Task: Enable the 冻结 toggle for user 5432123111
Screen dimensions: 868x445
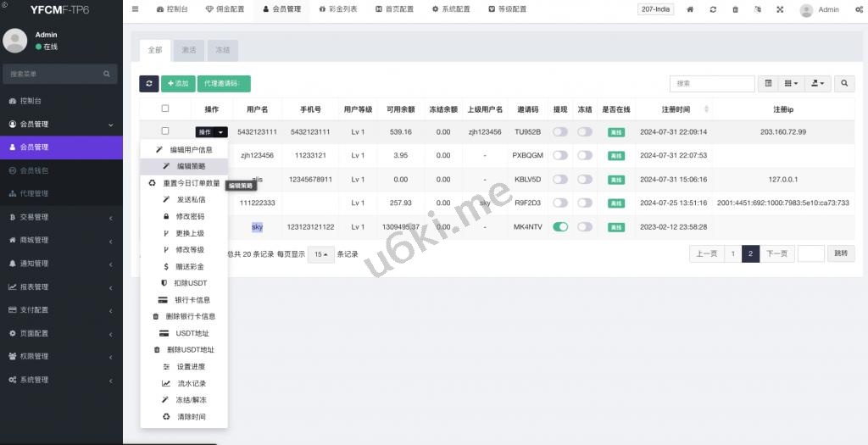Action: pyautogui.click(x=585, y=132)
